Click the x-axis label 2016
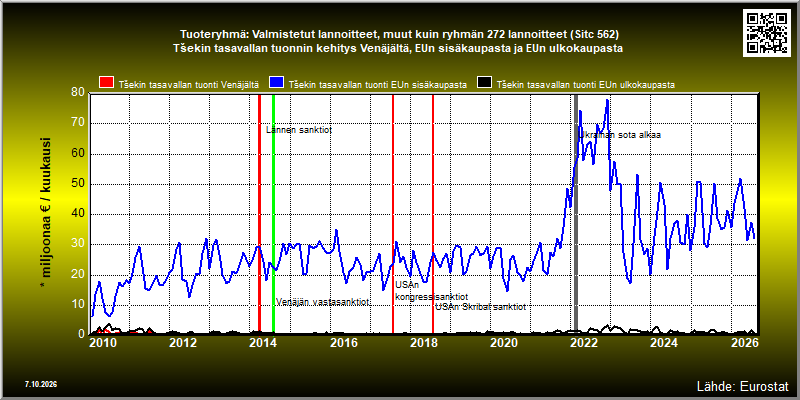Viewport: 800px width, 400px height. (343, 342)
